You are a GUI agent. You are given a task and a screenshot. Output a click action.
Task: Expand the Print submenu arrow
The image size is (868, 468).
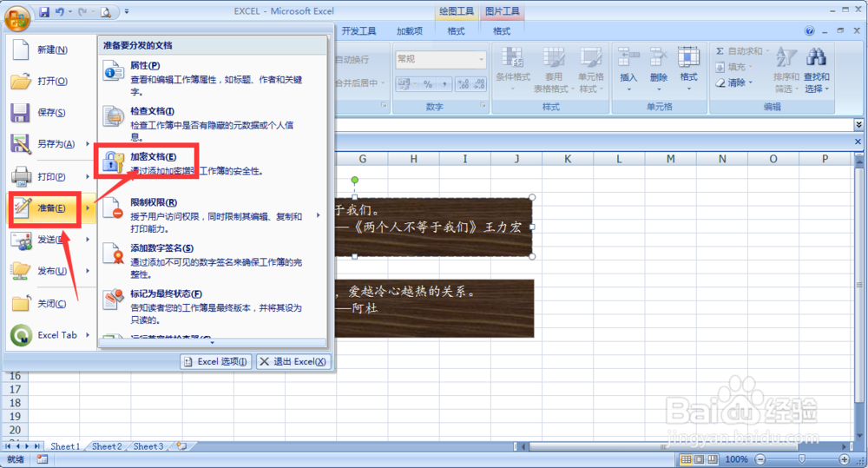point(88,176)
